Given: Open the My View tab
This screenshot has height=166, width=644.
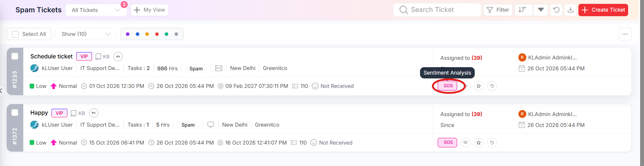Looking at the screenshot, I should coord(150,10).
